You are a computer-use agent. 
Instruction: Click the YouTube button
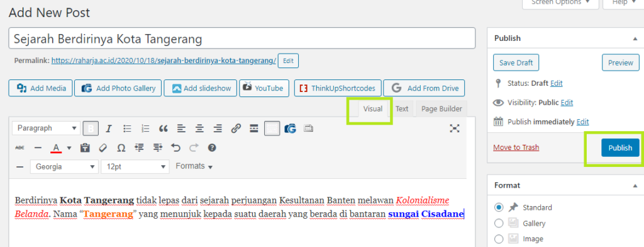(264, 88)
